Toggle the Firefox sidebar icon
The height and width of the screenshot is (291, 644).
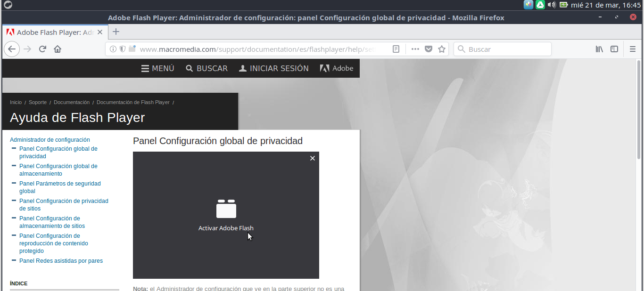click(614, 49)
